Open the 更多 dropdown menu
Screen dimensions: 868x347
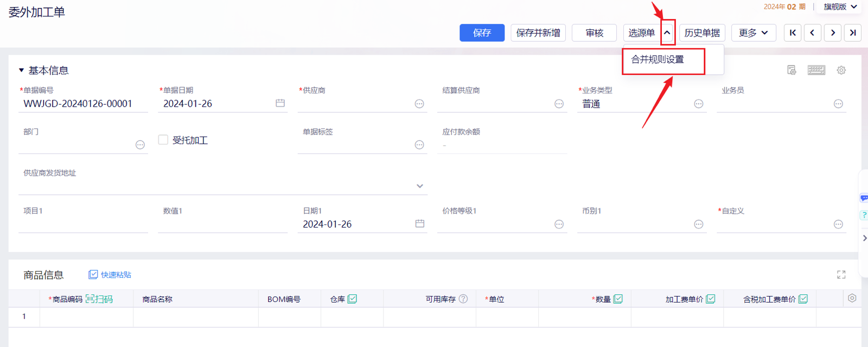[x=754, y=33]
